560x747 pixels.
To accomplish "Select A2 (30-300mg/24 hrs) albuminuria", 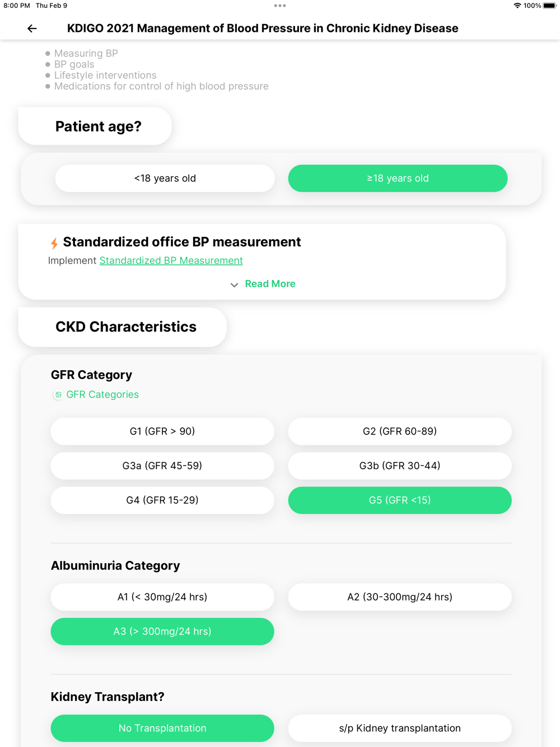I will (399, 597).
